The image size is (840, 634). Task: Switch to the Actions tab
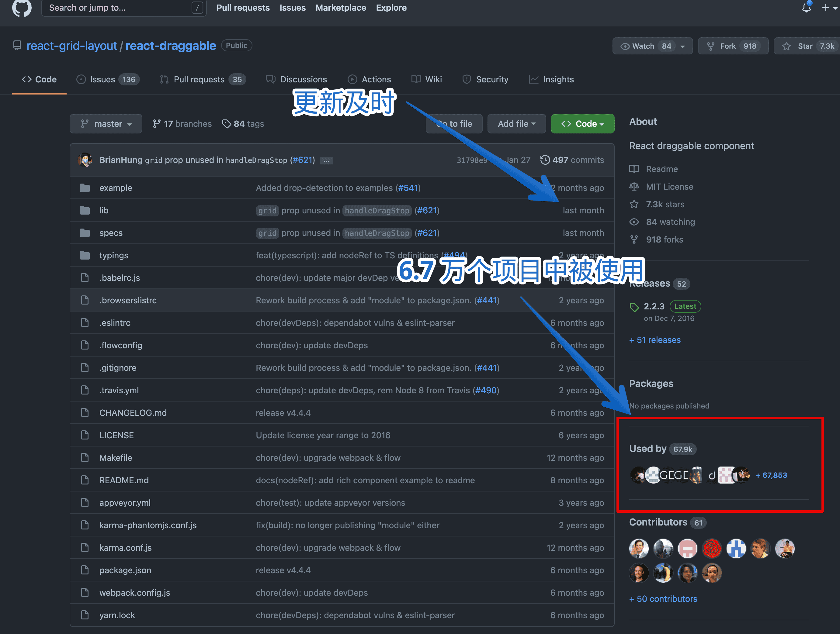click(369, 79)
